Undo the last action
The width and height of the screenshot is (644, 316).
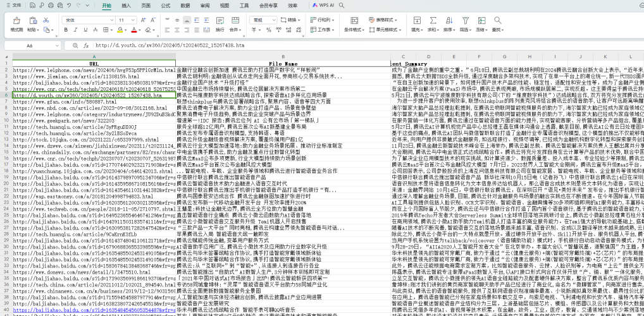click(68, 6)
